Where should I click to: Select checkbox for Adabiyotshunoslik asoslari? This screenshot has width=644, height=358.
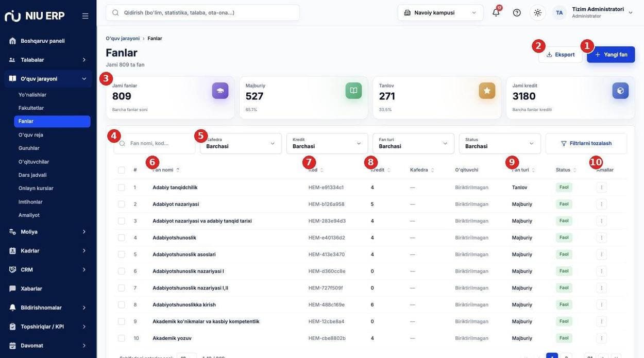coord(121,254)
